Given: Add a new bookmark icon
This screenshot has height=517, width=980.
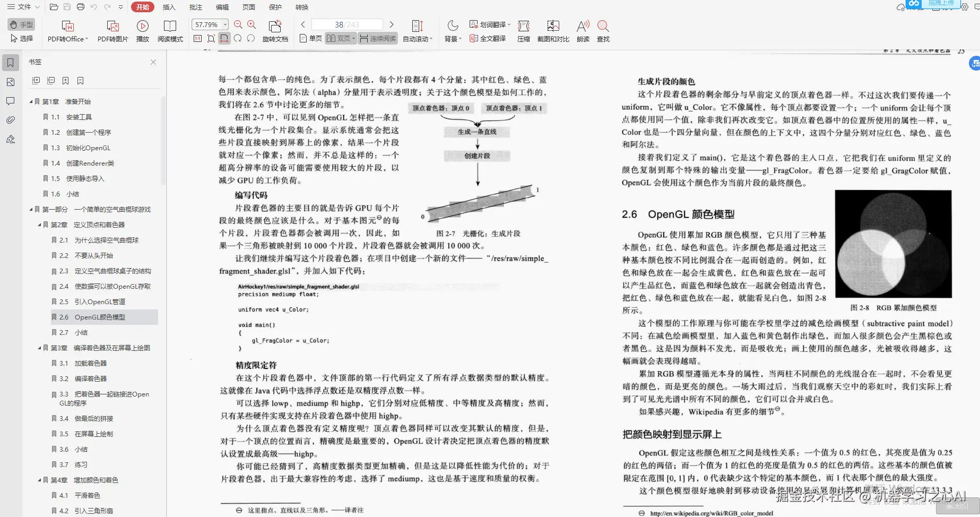Looking at the screenshot, I should tap(65, 81).
